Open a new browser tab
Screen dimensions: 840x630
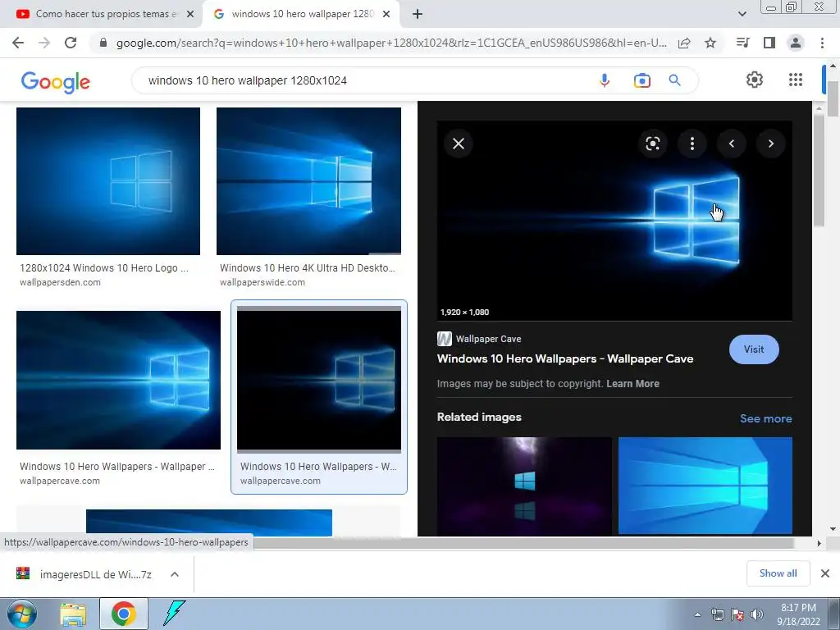pos(418,14)
